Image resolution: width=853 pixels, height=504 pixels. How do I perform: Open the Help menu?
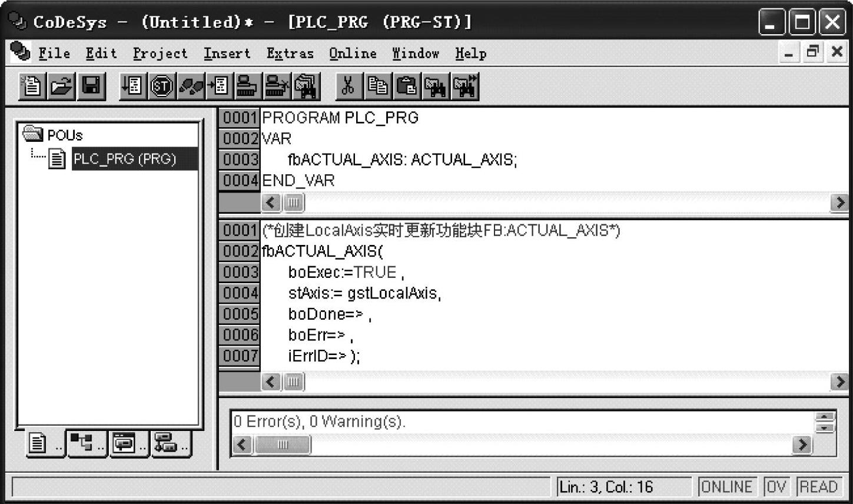click(x=470, y=54)
